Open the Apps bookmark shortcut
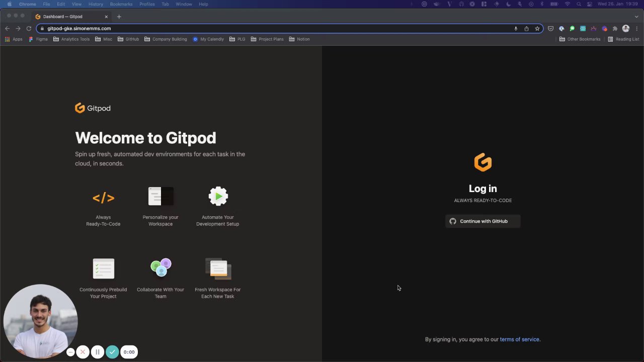 click(x=14, y=39)
